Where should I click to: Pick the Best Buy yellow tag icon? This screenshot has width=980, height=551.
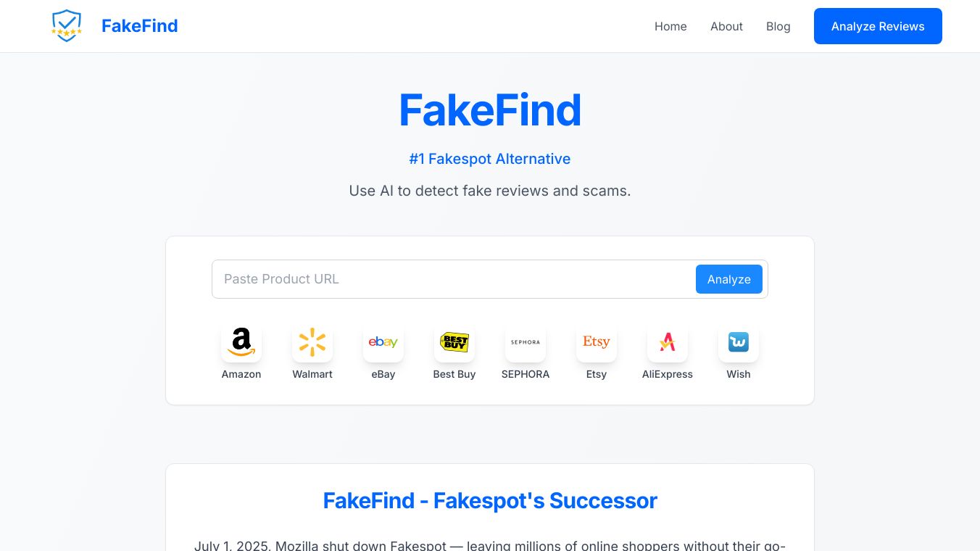coord(454,342)
